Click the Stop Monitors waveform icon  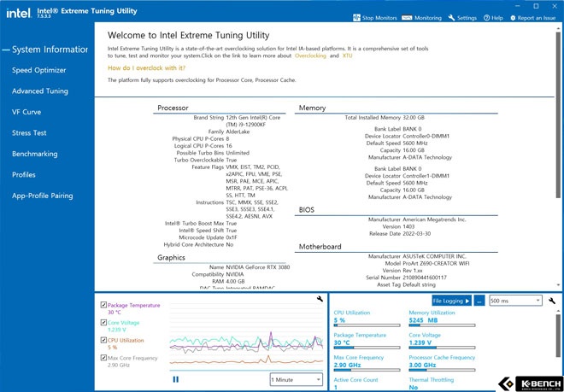(x=356, y=18)
